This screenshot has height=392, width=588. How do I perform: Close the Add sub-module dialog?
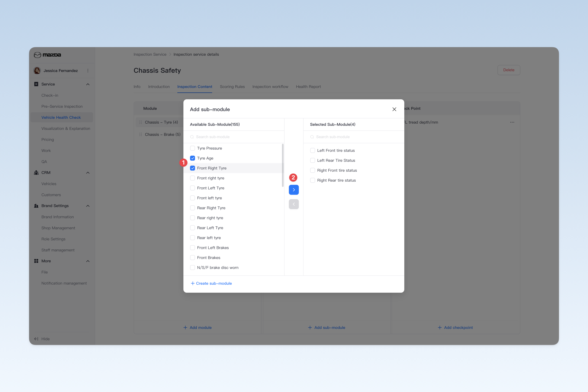[x=394, y=109]
